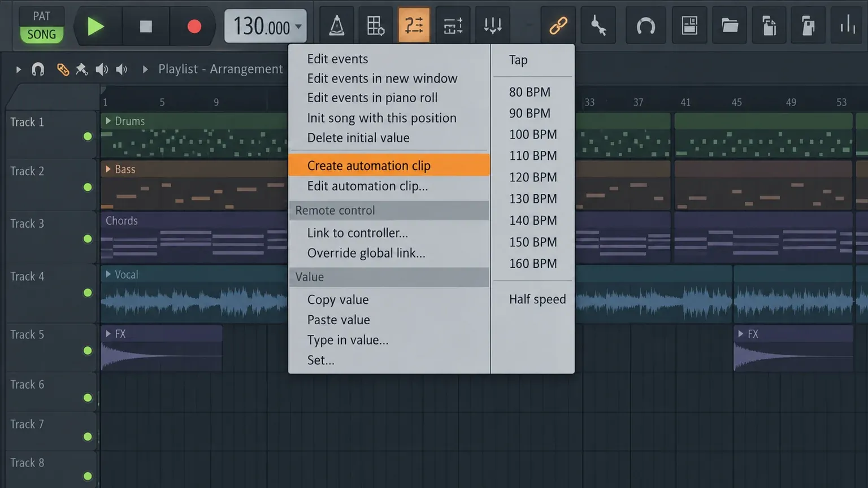This screenshot has height=488, width=868.
Task: Toggle the highlighted orange Piano roll icon
Action: [414, 25]
